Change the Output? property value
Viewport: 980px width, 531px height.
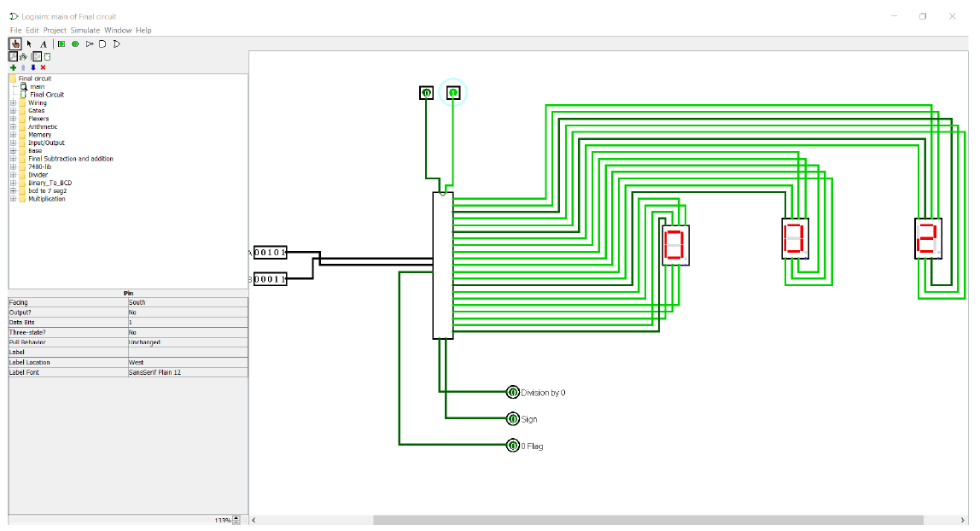tap(188, 312)
